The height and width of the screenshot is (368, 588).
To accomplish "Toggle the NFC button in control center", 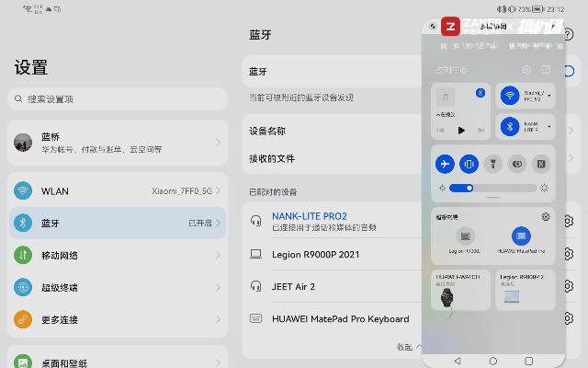I will click(x=541, y=164).
